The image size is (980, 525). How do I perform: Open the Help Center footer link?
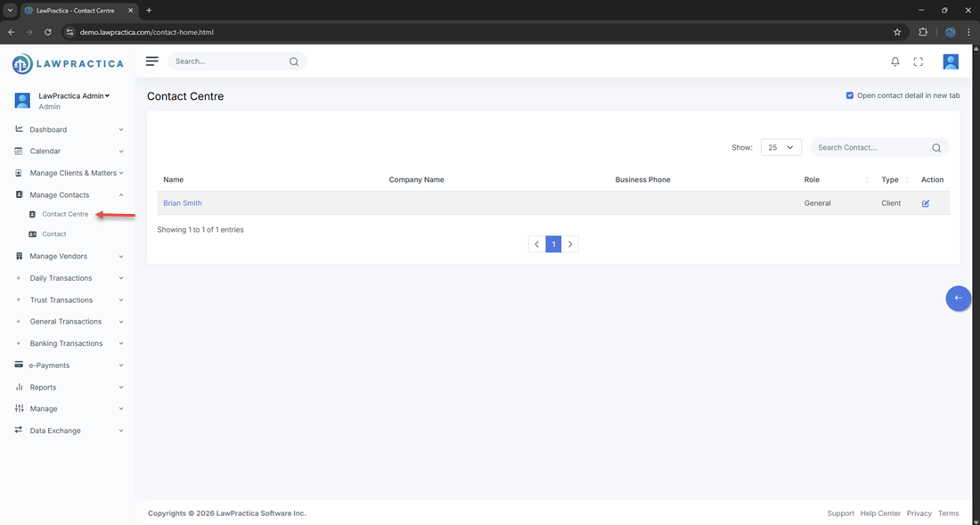(880, 513)
